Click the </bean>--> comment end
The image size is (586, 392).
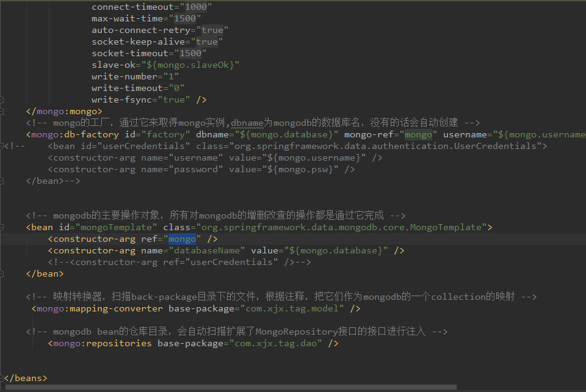coord(53,181)
